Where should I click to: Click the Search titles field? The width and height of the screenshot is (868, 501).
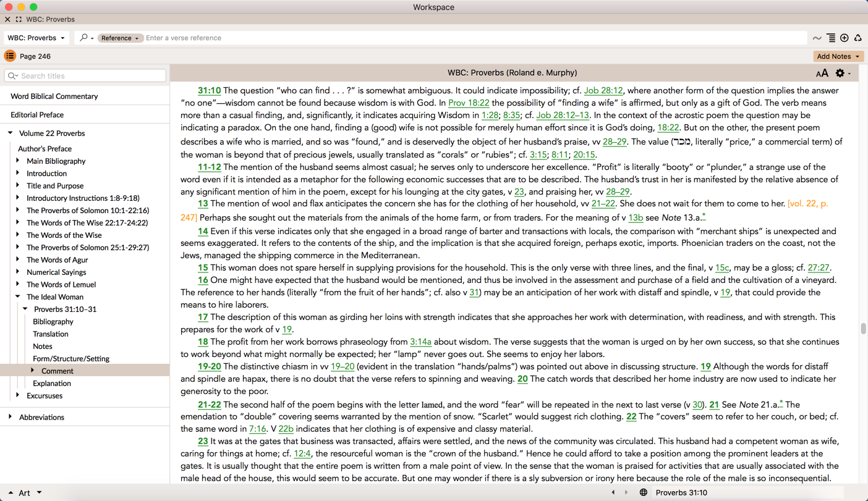point(85,75)
